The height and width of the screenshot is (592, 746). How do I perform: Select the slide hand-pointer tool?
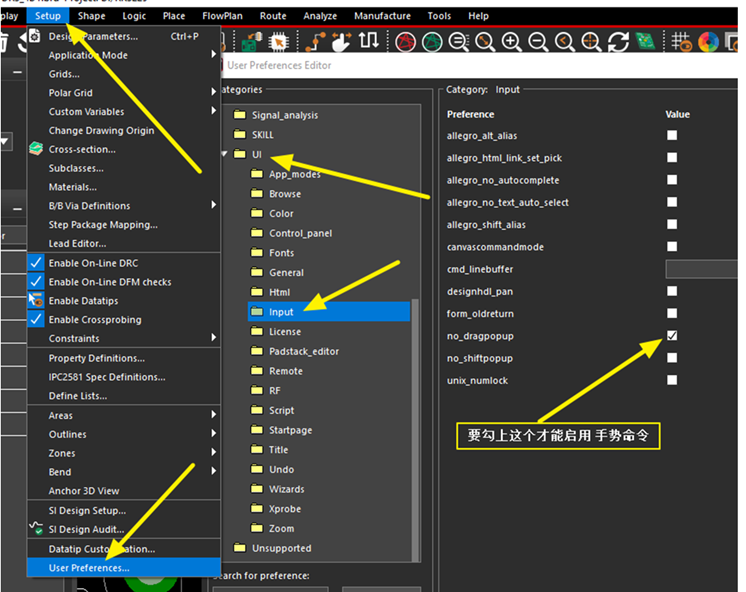click(341, 42)
